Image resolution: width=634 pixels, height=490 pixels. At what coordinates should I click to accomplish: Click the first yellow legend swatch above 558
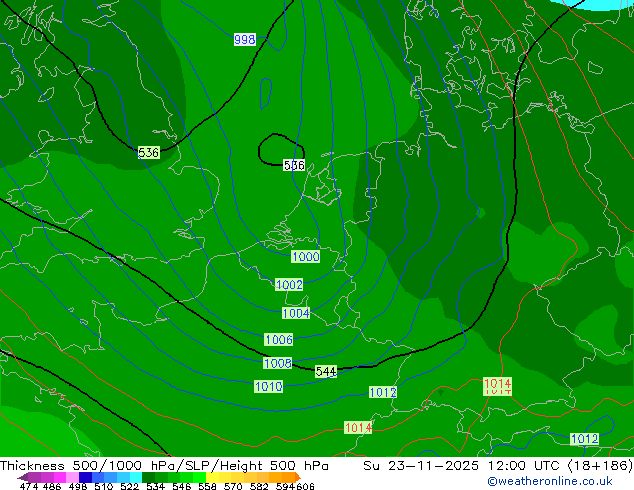point(212,477)
